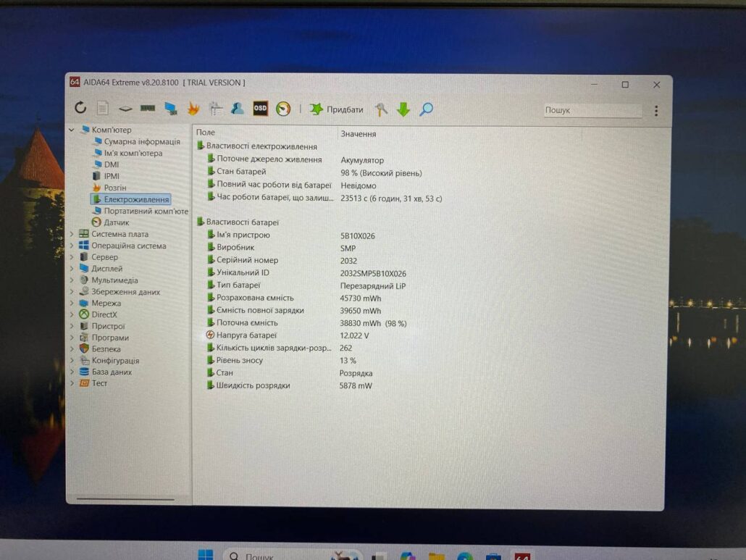This screenshot has width=746, height=560.
Task: Open the Windows Start menu
Action: [206, 555]
